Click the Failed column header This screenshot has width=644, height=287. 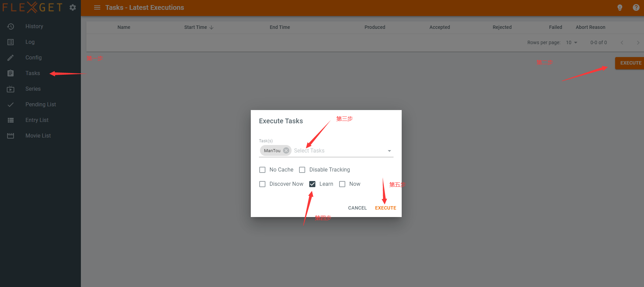(555, 27)
